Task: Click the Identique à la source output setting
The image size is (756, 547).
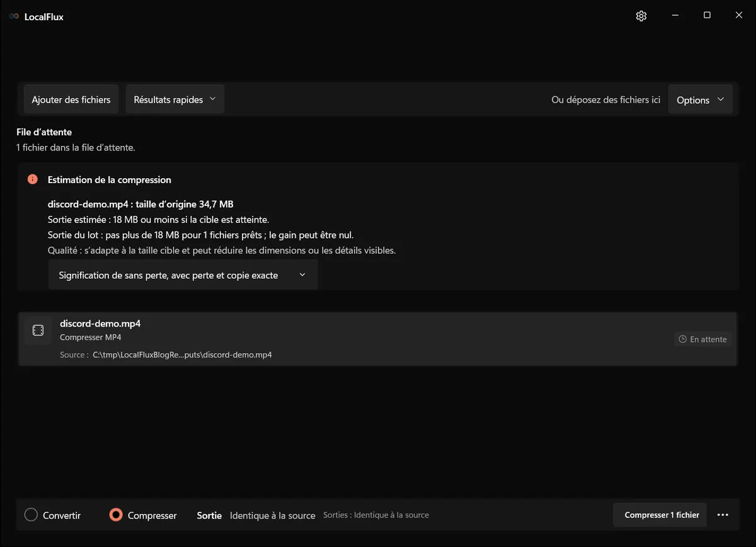Action: (272, 516)
